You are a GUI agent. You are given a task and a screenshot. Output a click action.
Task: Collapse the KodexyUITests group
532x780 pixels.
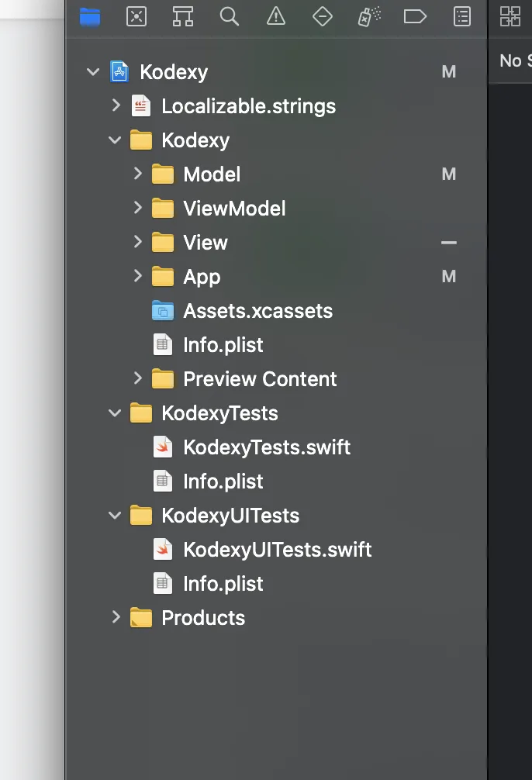(116, 516)
